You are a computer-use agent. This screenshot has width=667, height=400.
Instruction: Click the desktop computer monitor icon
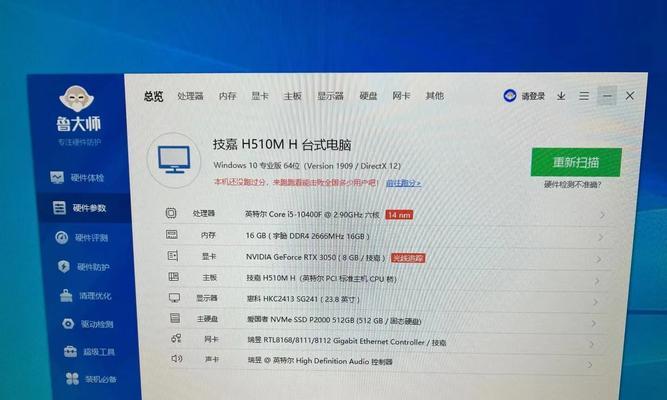coord(174,160)
